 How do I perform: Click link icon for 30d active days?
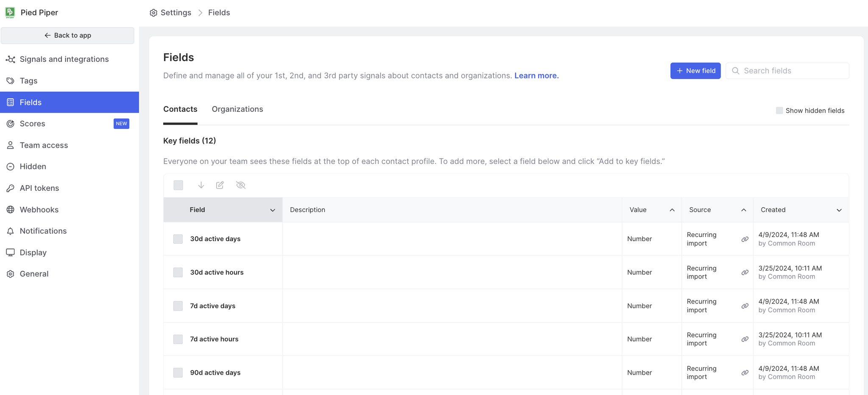745,239
